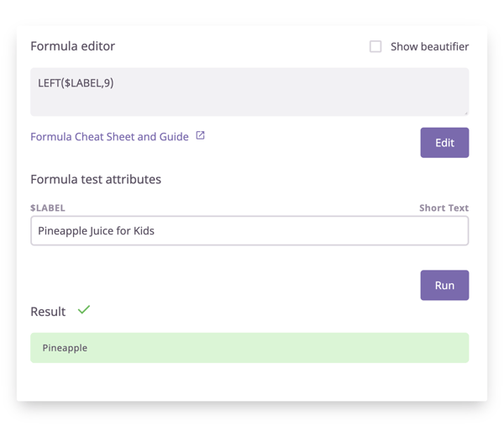The height and width of the screenshot is (427, 504).
Task: Click the Short Text type label
Action: coord(444,208)
